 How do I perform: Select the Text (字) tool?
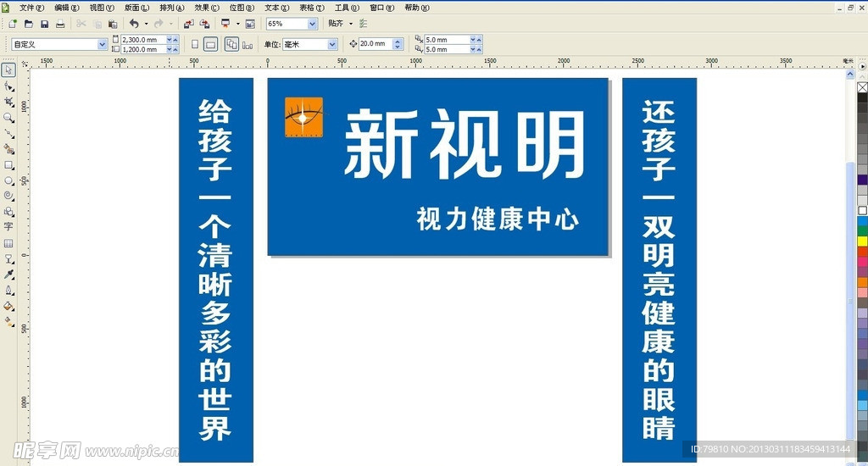[x=8, y=227]
